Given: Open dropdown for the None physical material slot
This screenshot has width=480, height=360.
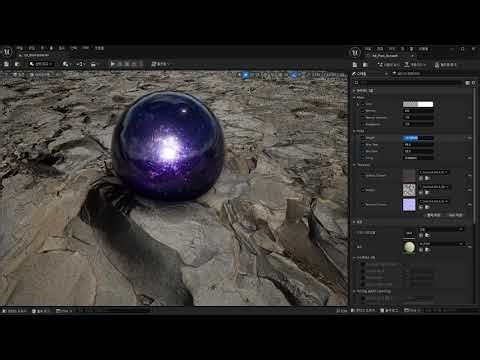Looking at the screenshot, I should [441, 229].
